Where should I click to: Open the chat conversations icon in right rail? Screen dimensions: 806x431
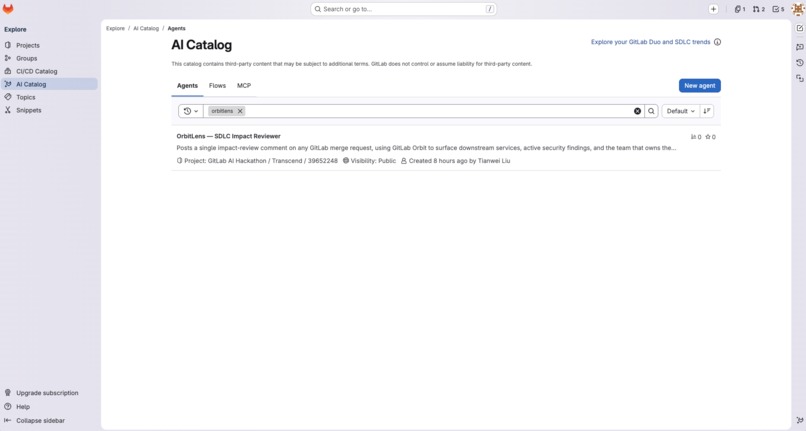pos(799,47)
